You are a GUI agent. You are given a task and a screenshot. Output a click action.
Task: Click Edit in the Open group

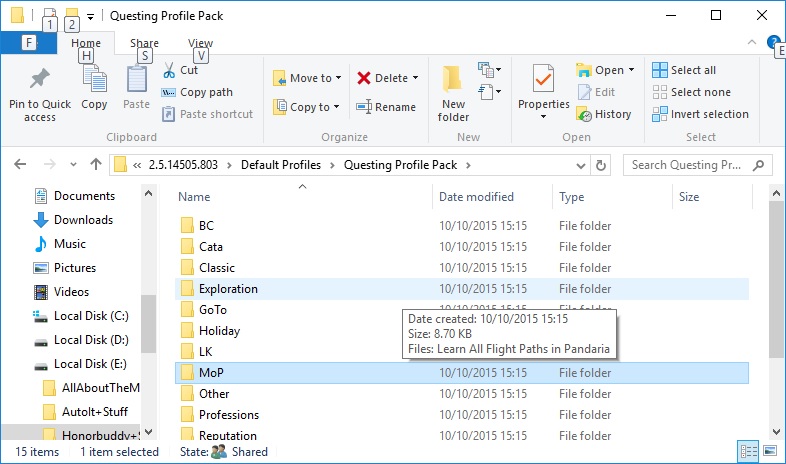tap(596, 92)
